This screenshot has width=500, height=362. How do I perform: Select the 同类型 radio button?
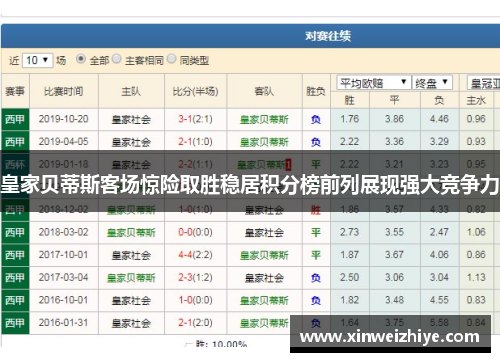click(171, 59)
